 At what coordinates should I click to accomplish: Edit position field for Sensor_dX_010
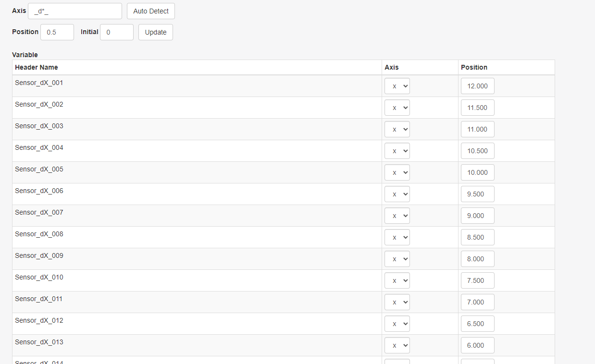coord(477,281)
